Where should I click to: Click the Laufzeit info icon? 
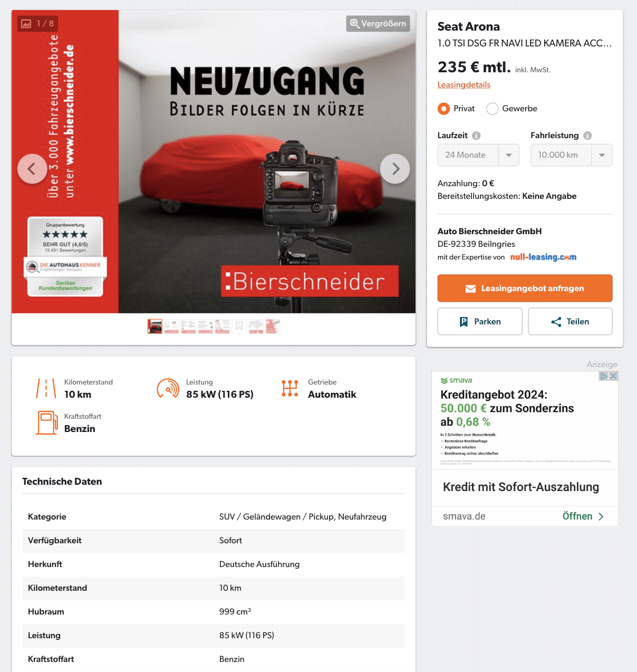(476, 136)
